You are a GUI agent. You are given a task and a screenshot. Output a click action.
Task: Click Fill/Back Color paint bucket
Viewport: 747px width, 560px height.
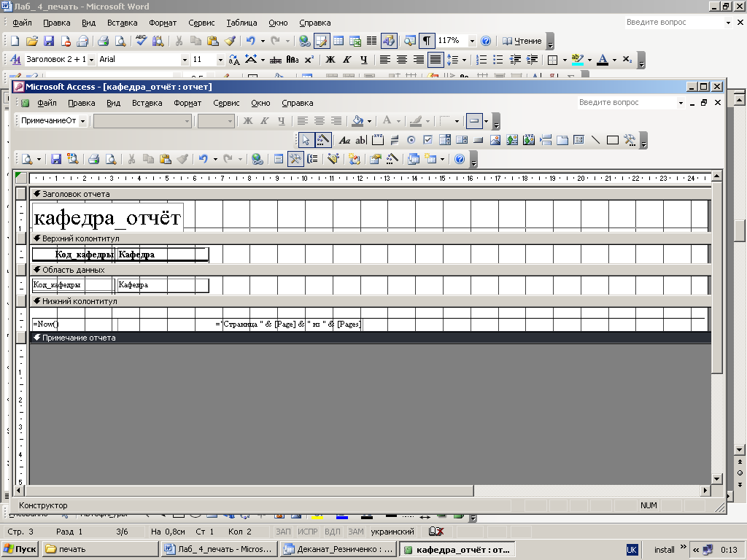click(x=357, y=121)
